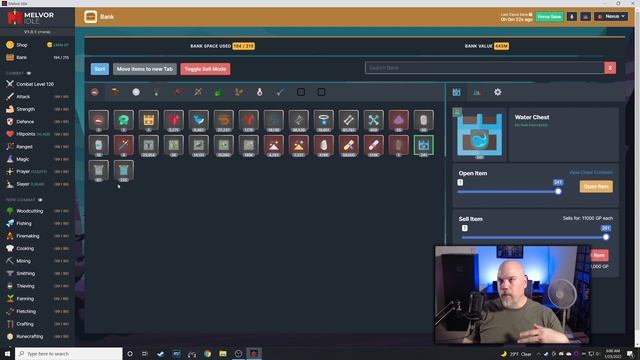The width and height of the screenshot is (640, 360).
Task: Switch to the green potion bank tab
Action: [x=218, y=92]
